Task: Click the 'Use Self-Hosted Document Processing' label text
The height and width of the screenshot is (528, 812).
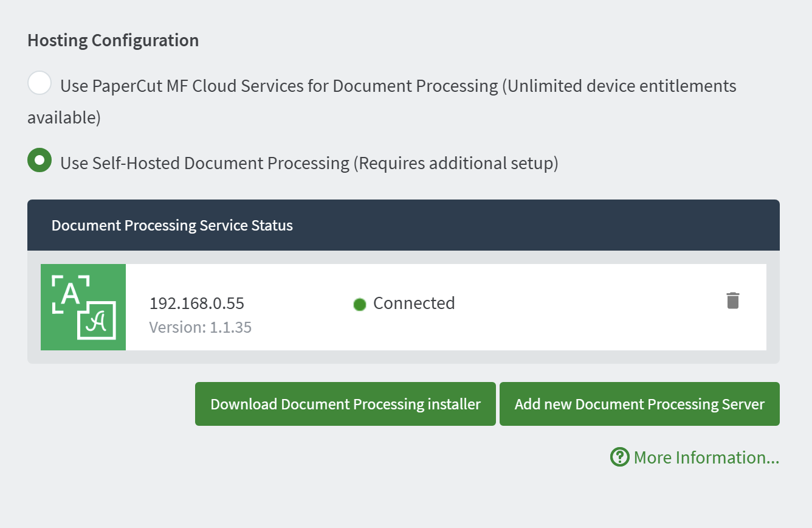Action: [x=204, y=163]
